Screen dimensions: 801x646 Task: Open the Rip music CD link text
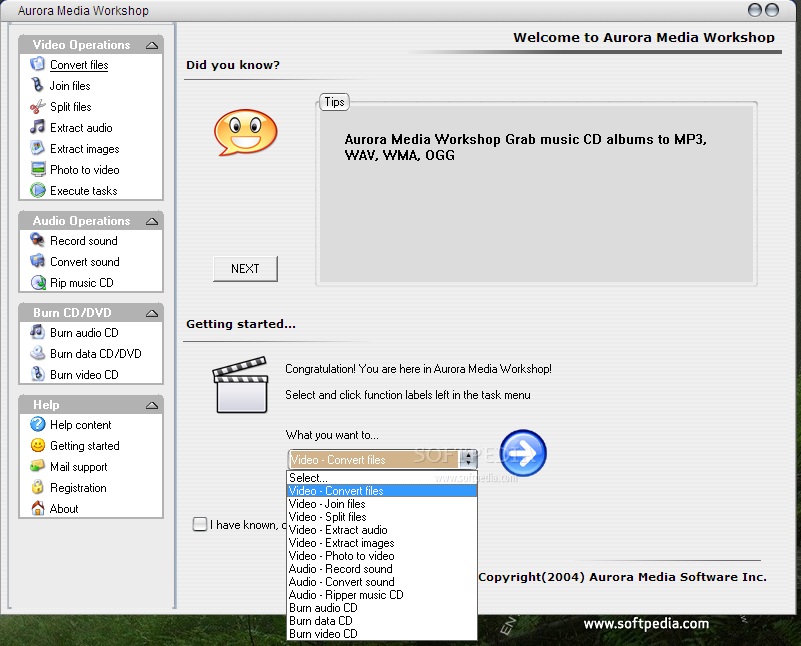pyautogui.click(x=82, y=282)
